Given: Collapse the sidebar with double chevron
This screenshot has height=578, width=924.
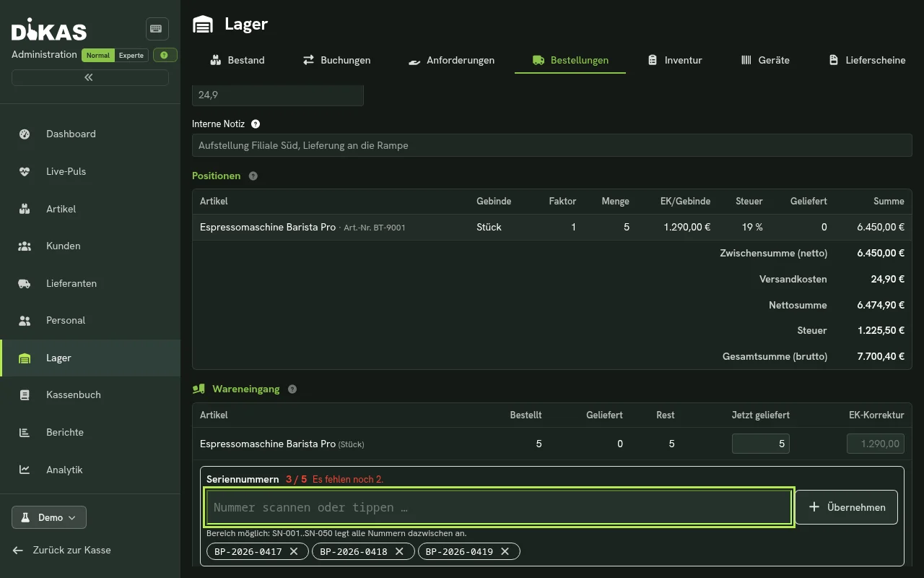Looking at the screenshot, I should [x=90, y=77].
